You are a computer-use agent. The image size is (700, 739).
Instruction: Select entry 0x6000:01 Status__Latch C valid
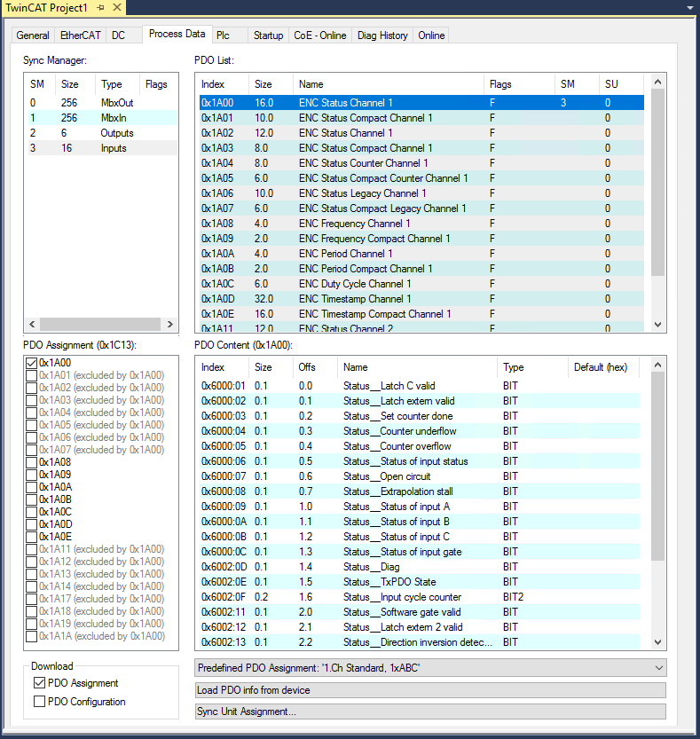coord(419,386)
